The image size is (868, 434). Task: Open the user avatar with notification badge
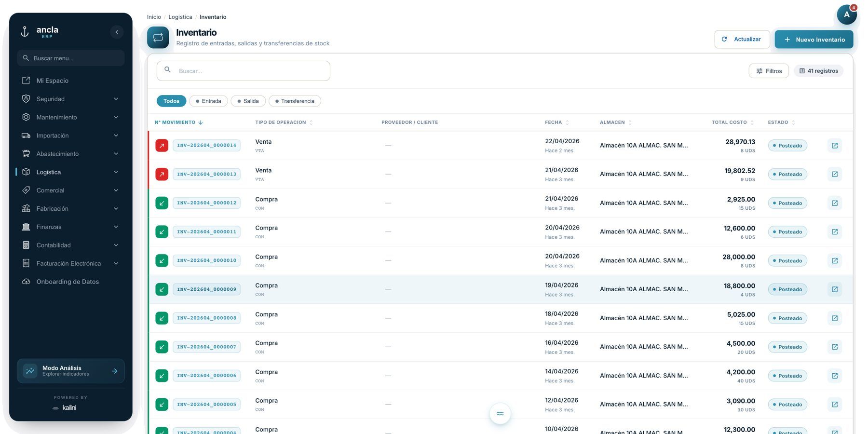pos(847,14)
